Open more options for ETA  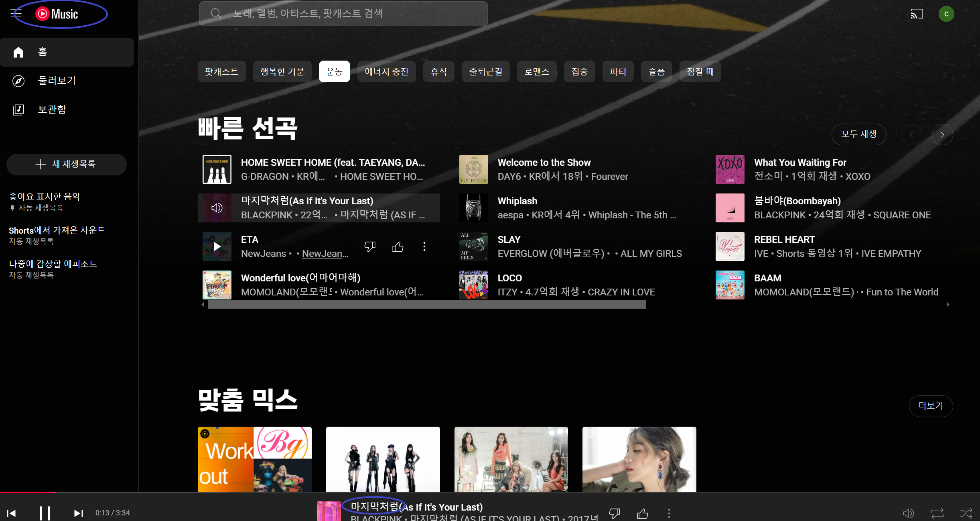(424, 246)
